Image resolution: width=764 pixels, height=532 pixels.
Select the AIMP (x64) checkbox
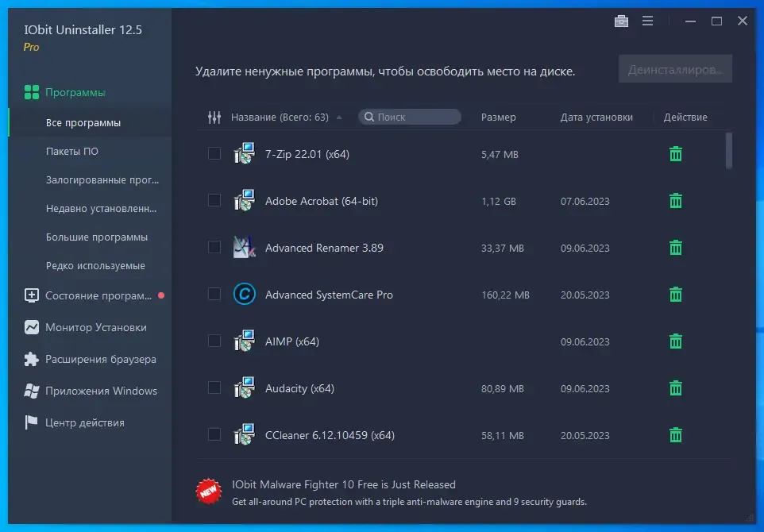point(214,341)
